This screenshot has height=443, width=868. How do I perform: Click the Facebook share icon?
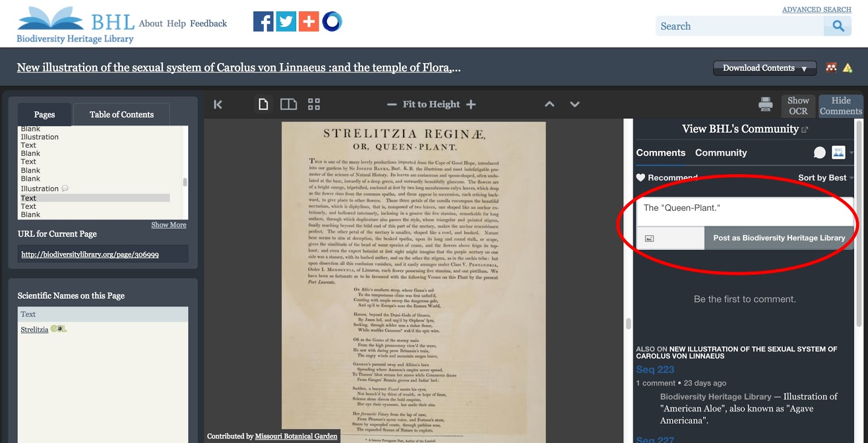(263, 22)
